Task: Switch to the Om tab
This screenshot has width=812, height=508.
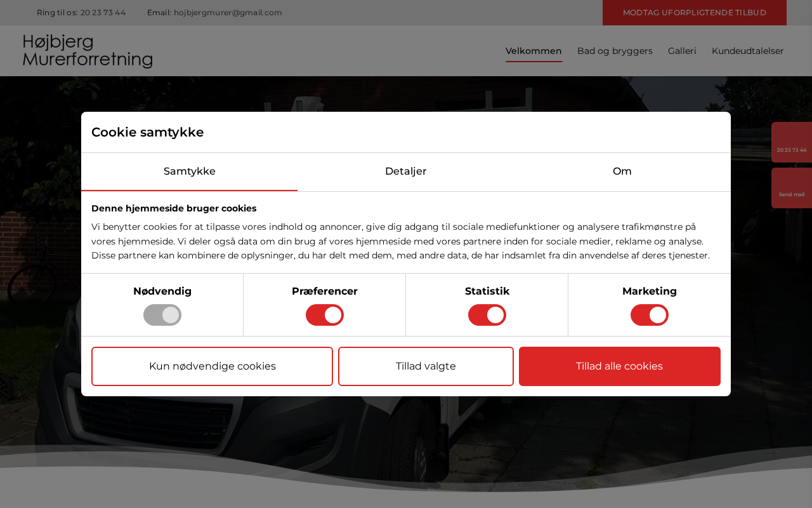Action: [x=622, y=171]
